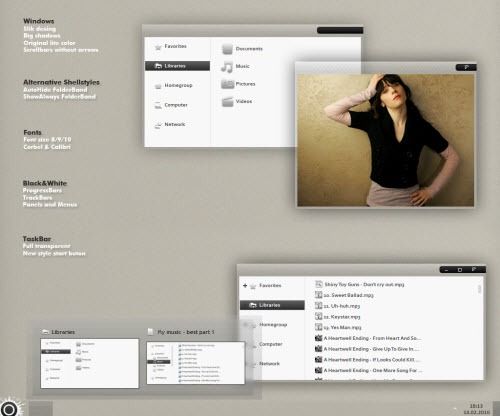This screenshot has height=416, width=500.
Task: Select Favorites star in upper explorer window
Action: [x=158, y=47]
